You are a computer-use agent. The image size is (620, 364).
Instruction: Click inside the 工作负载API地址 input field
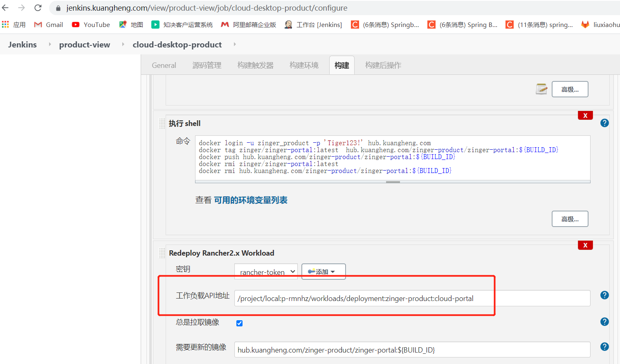368,298
